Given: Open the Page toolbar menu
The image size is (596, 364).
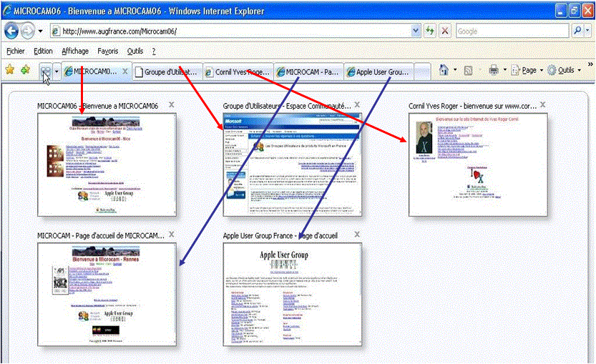Looking at the screenshot, I should coord(527,70).
